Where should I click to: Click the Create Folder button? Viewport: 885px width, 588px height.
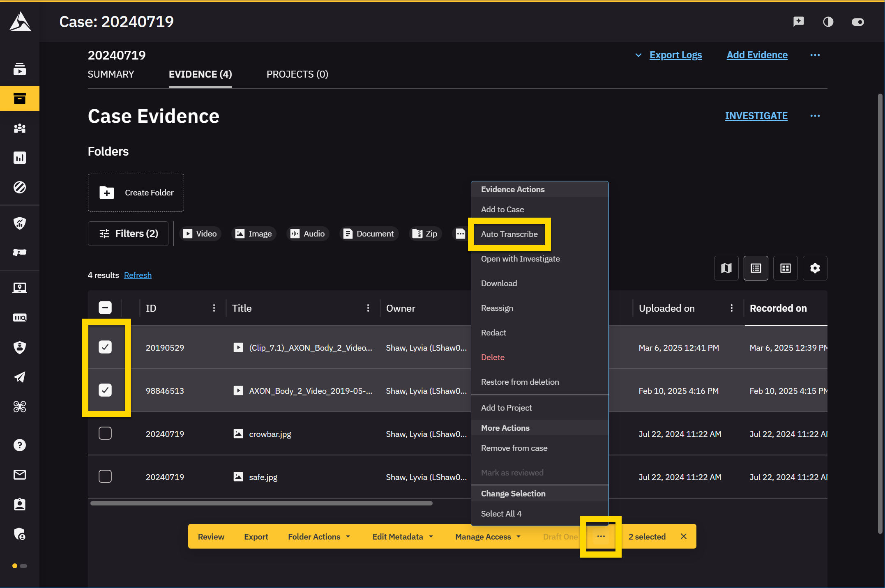click(136, 193)
